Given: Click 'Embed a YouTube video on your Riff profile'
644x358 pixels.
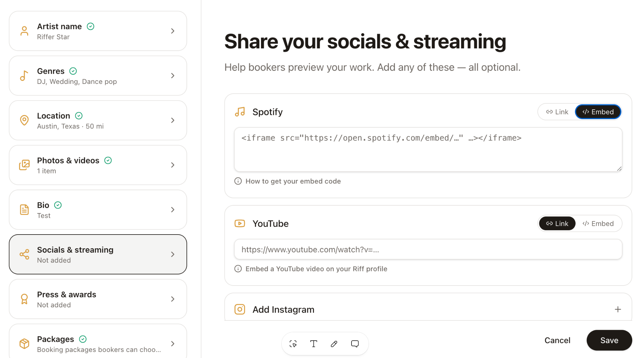Looking at the screenshot, I should tap(316, 269).
